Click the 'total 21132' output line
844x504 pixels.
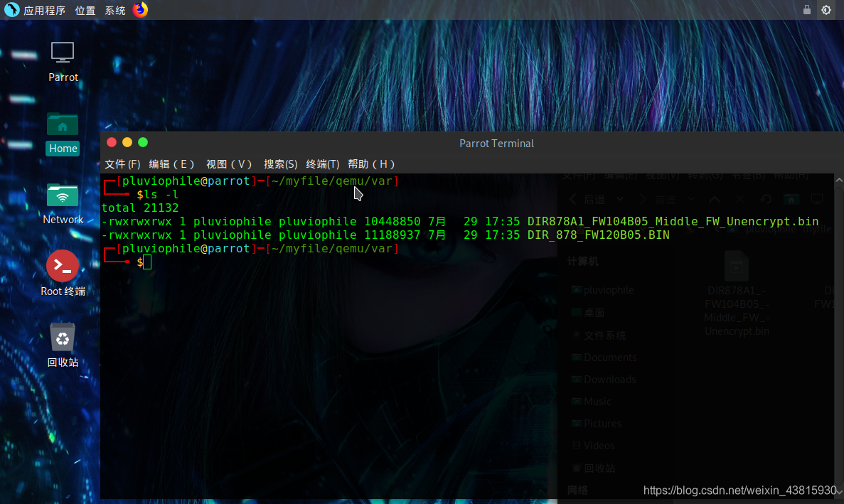point(140,208)
